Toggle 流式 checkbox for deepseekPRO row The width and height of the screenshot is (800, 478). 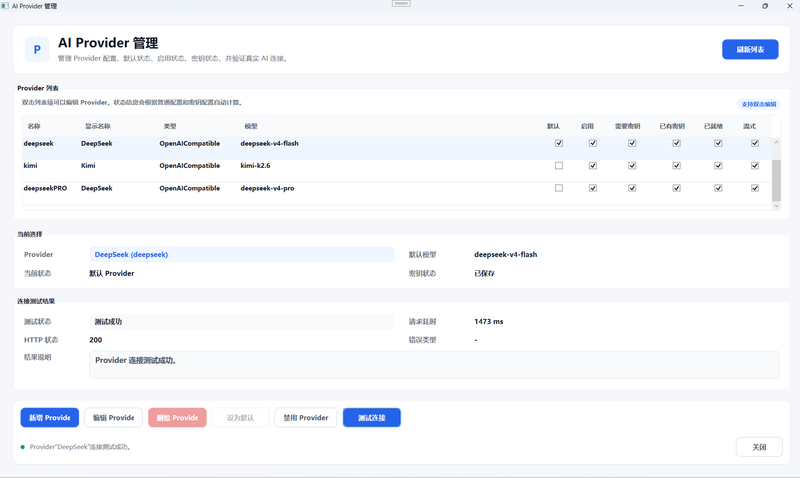tap(755, 188)
